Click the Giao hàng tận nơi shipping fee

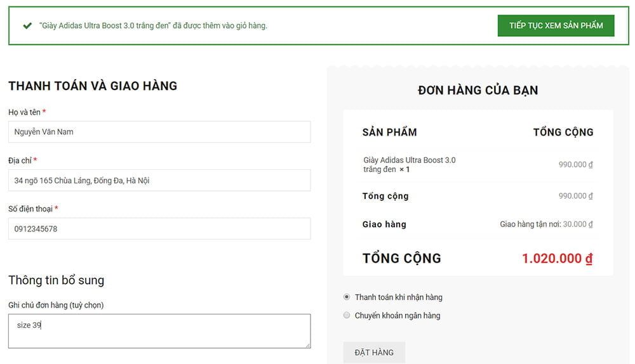(546, 224)
